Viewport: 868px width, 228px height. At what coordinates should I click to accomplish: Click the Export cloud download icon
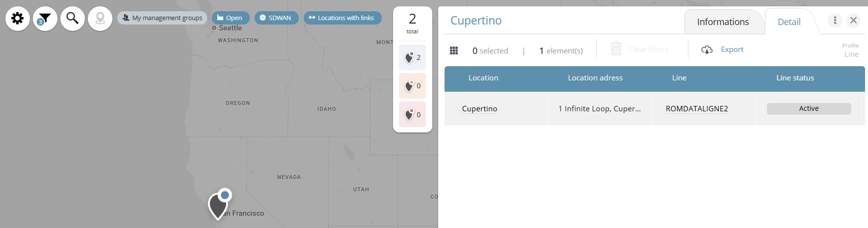click(x=707, y=50)
